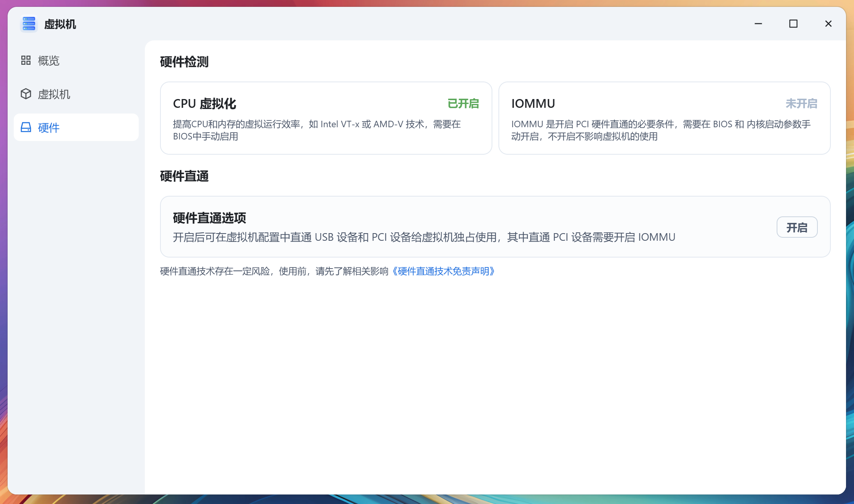This screenshot has width=854, height=504.
Task: Close the 虚拟机 application window
Action: tap(828, 24)
